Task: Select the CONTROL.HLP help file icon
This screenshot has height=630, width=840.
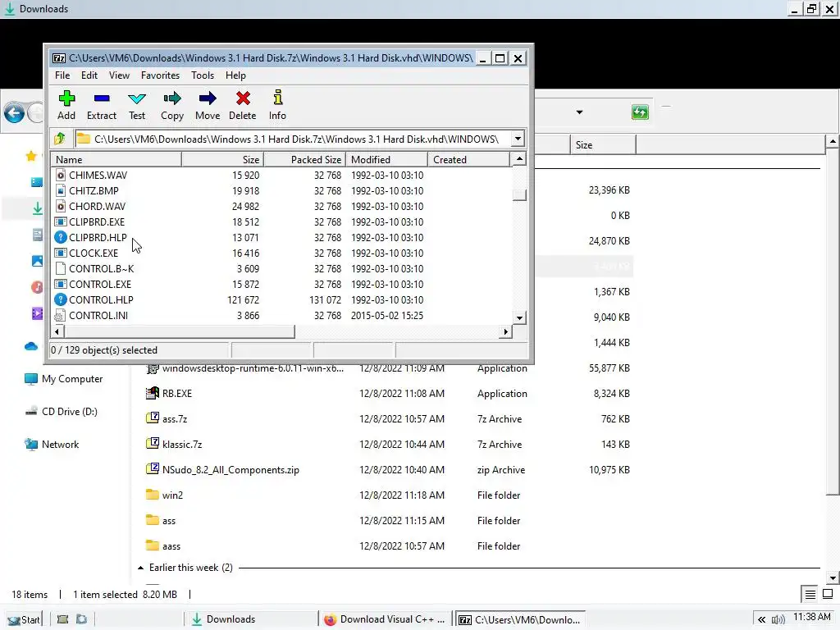Action: pos(61,300)
